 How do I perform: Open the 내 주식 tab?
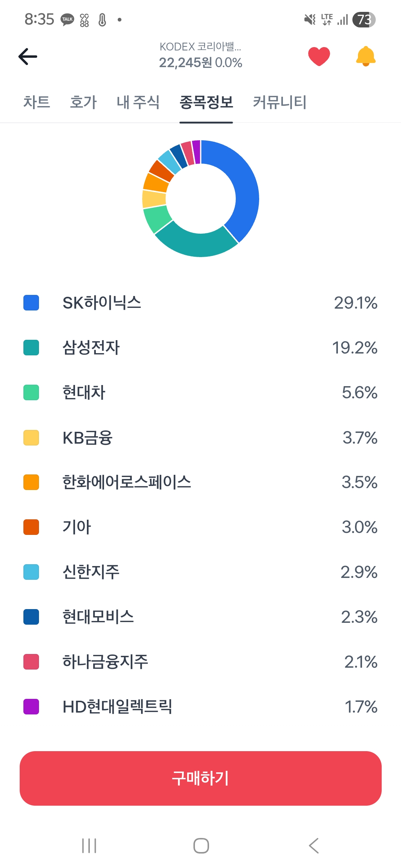click(138, 102)
